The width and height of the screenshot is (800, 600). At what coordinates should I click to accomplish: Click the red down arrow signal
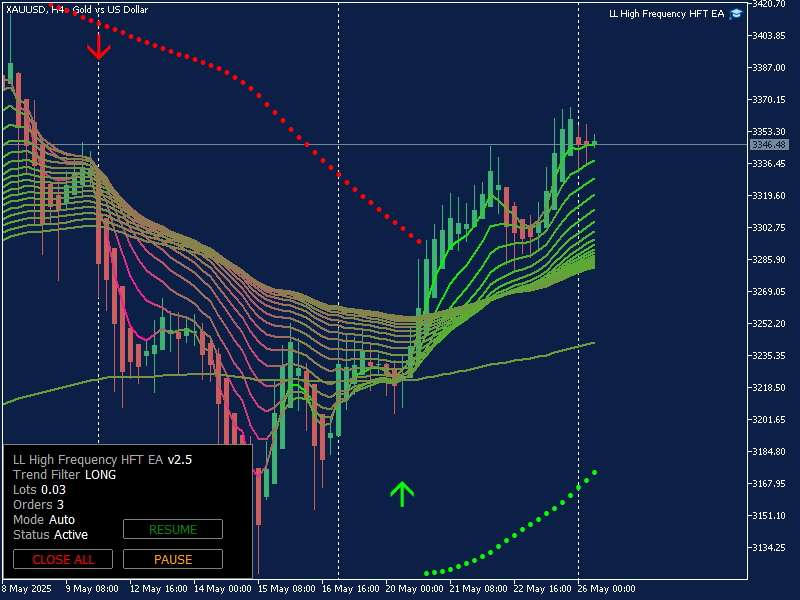pyautogui.click(x=98, y=47)
